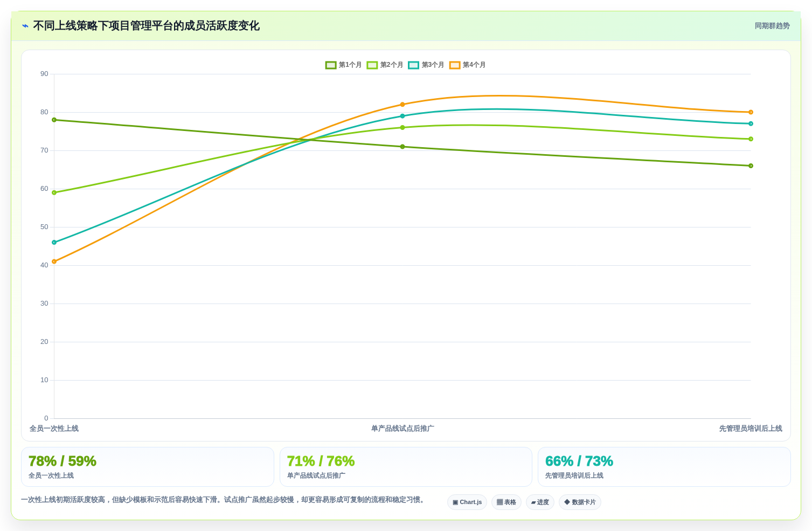Screen dimensions: 812x531
Task: Click the summary note starting 一次性上线初期活跃度较高
Action: 224,500
